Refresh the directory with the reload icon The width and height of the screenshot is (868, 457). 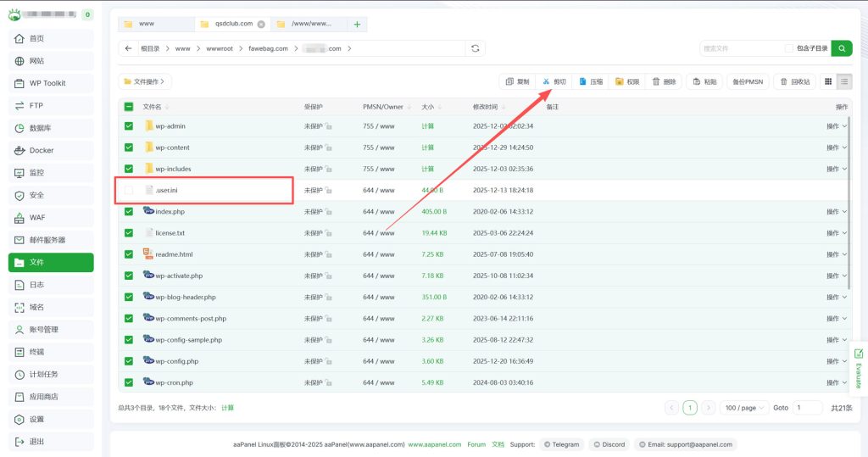[476, 48]
